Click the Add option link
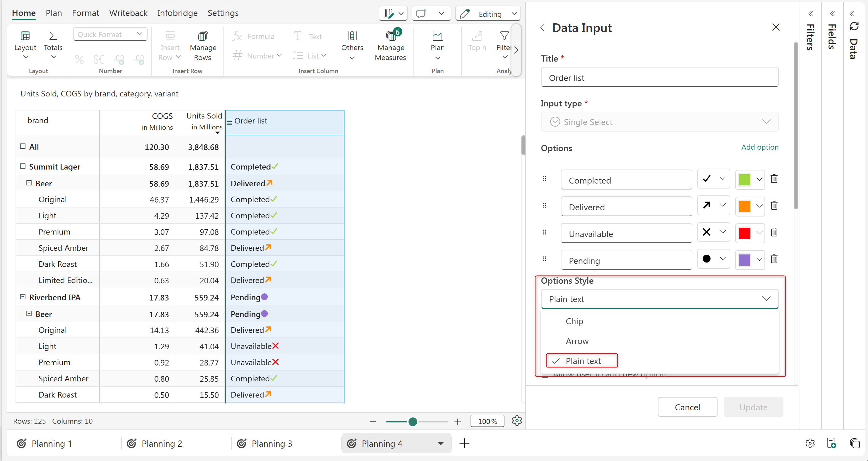The width and height of the screenshot is (868, 461). click(x=759, y=147)
